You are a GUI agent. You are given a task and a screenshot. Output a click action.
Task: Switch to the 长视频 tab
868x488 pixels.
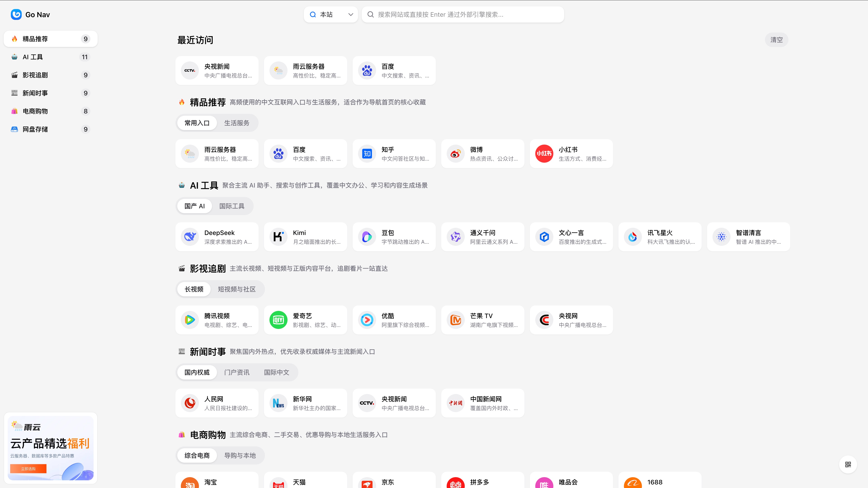click(194, 289)
